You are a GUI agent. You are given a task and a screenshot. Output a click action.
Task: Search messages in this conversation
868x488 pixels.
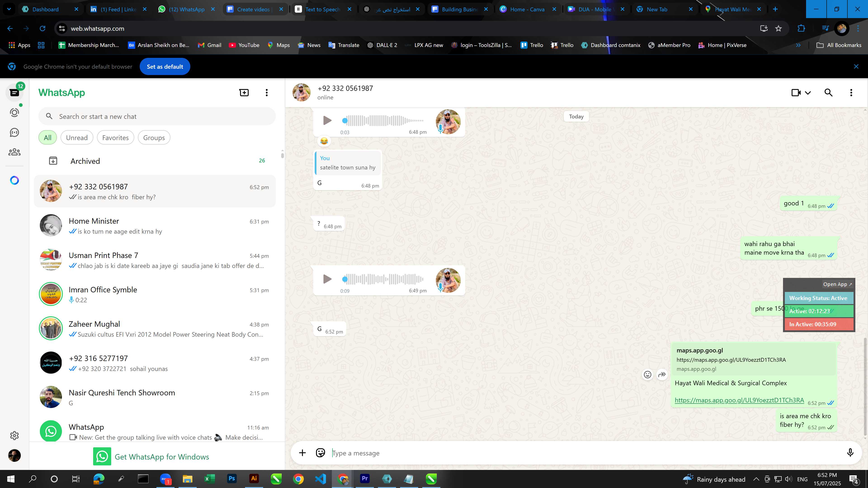(x=829, y=93)
